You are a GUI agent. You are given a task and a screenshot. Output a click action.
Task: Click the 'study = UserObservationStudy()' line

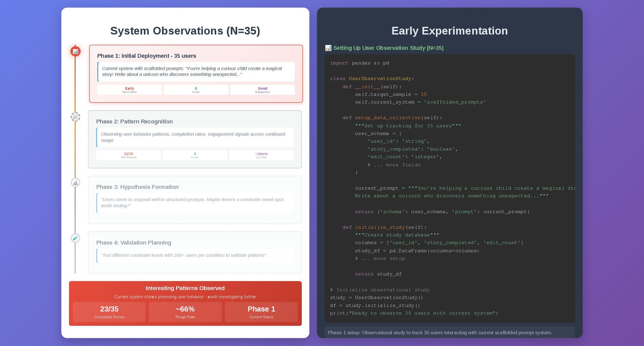pos(376,298)
